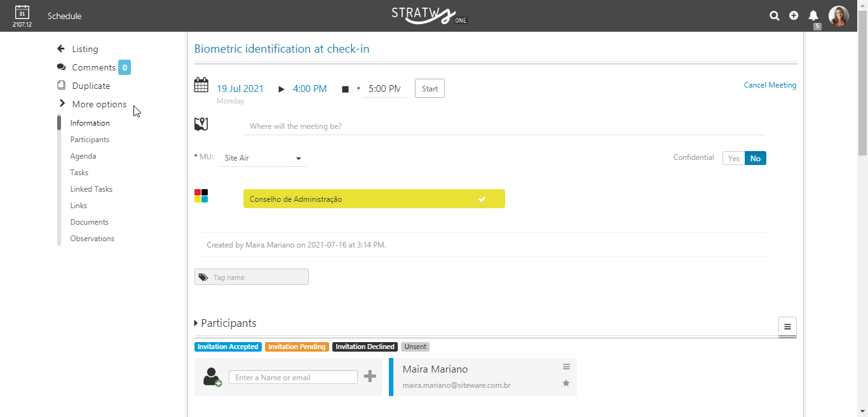Set Confidential to Yes
868x417 pixels.
734,158
